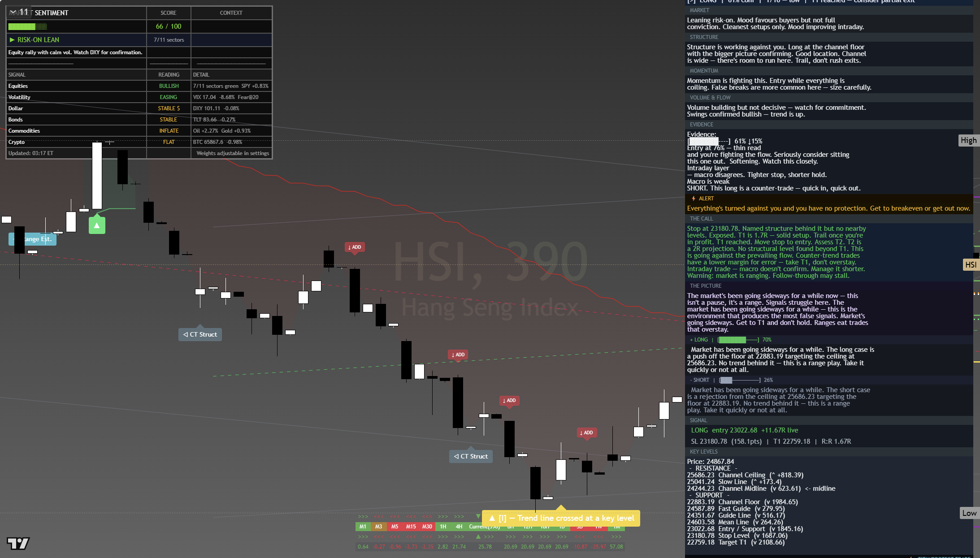Click the 'EASING' reading cell
The height and width of the screenshot is (558, 980).
pos(169,97)
